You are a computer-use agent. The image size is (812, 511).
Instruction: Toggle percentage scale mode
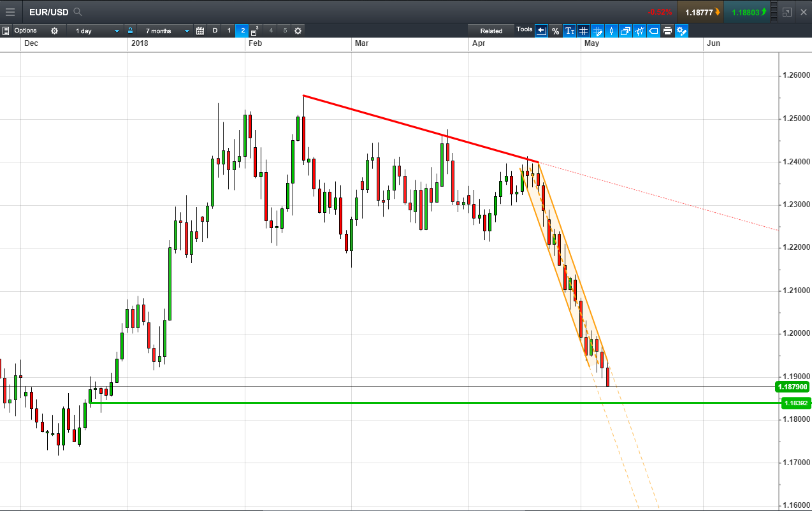pos(555,31)
